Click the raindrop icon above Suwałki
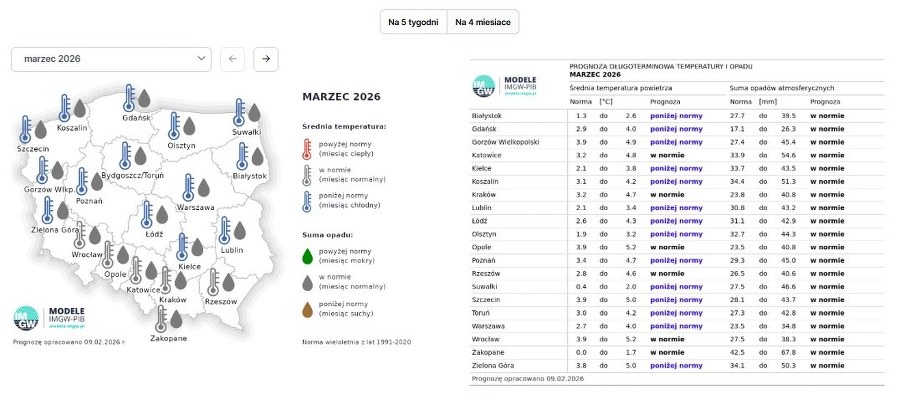 (254, 112)
